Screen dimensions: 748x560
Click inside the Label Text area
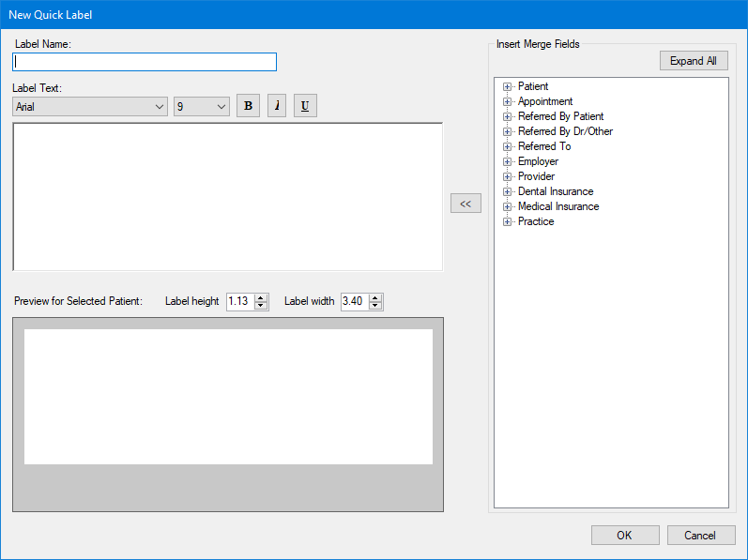point(227,197)
